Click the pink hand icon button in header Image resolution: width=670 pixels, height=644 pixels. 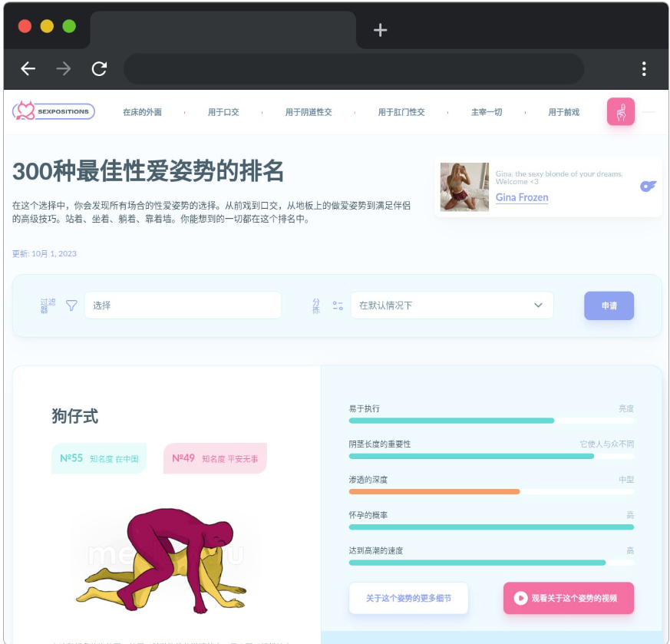click(x=620, y=111)
